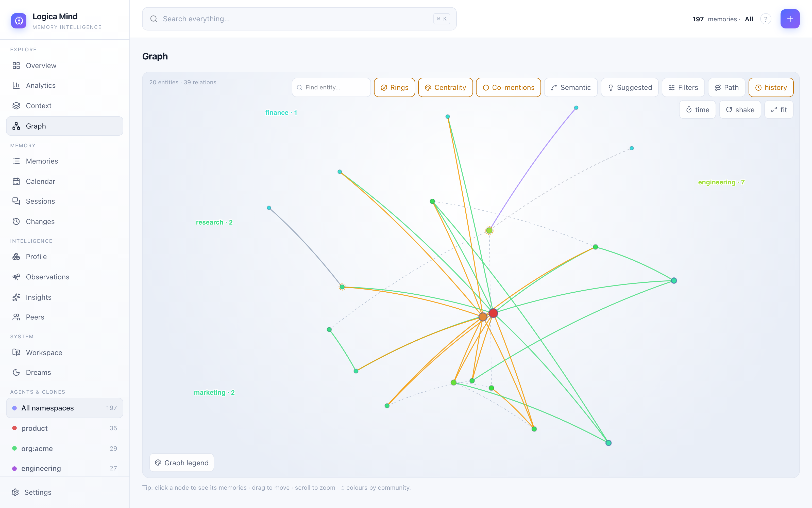Click the Insights sparkle icon

(16, 297)
